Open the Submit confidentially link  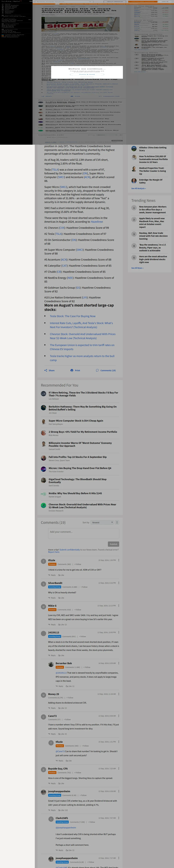point(70,550)
